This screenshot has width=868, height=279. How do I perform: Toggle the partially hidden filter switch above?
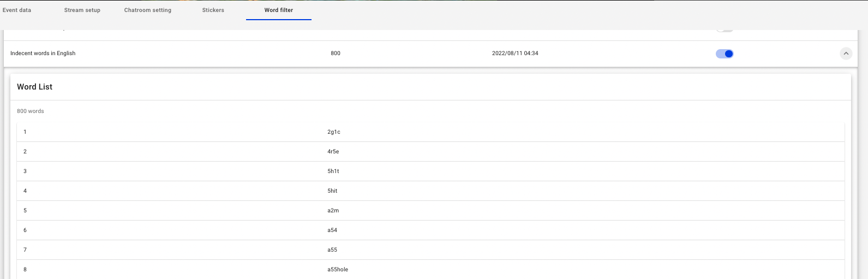coord(725,30)
